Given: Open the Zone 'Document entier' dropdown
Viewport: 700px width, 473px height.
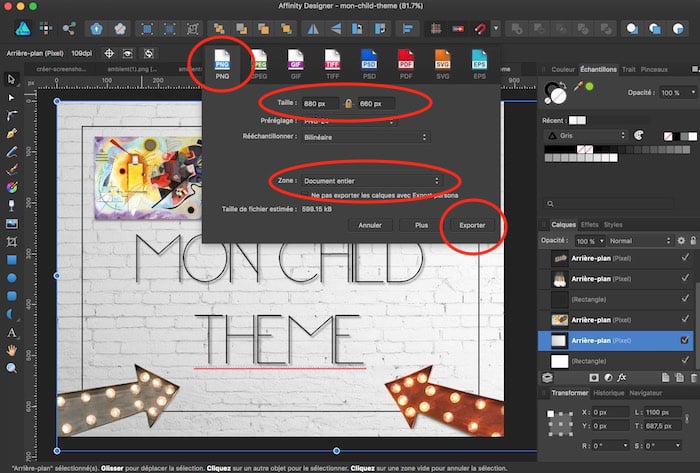Looking at the screenshot, I should (371, 181).
